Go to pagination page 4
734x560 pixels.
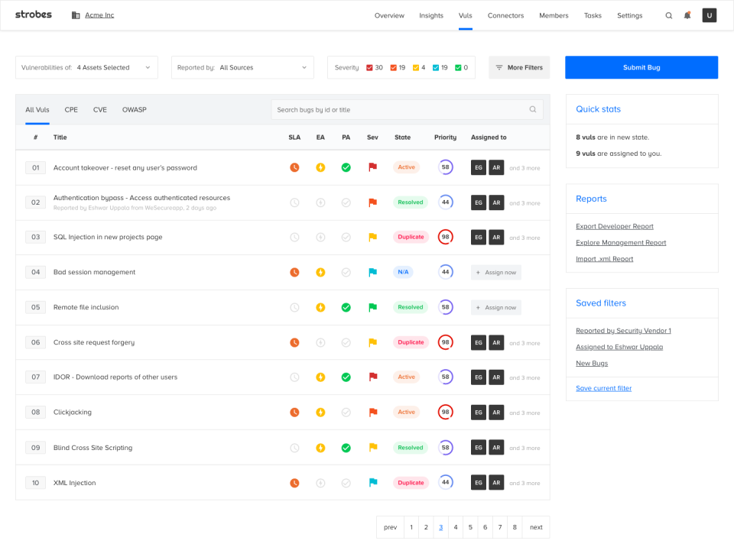click(456, 527)
